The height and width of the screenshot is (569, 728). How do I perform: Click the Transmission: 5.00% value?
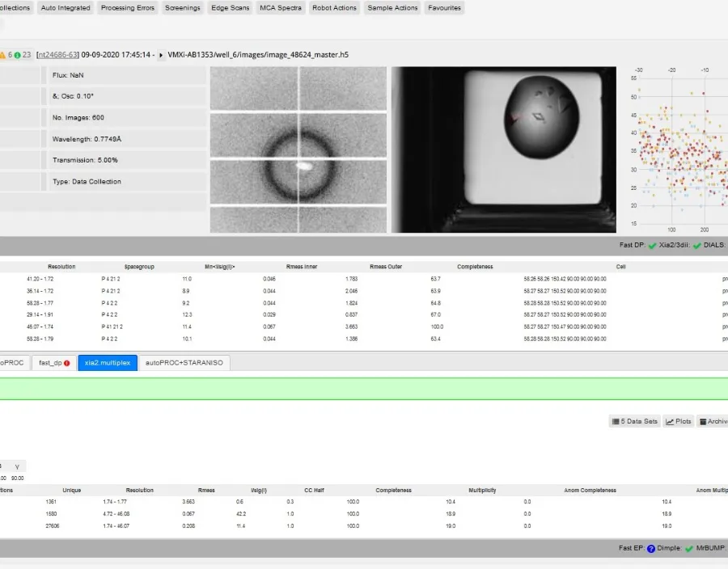pyautogui.click(x=127, y=160)
